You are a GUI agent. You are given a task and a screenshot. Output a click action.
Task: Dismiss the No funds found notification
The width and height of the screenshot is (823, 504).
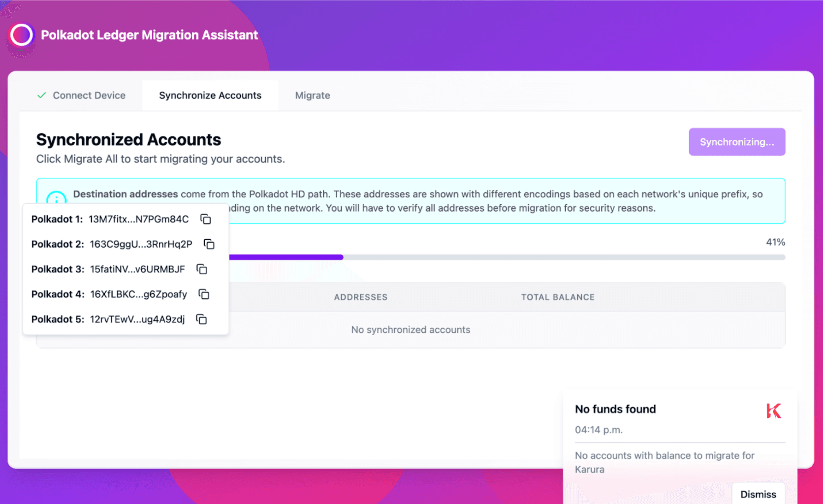coord(758,494)
